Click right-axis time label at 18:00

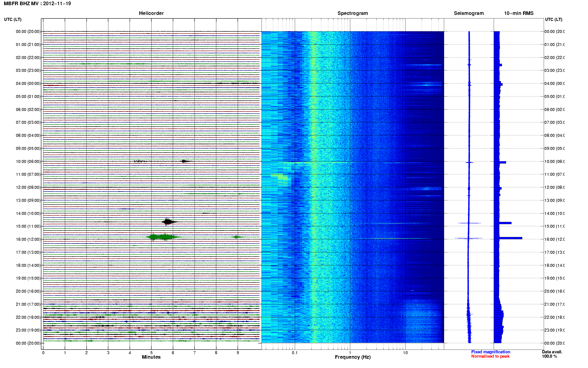(x=555, y=266)
